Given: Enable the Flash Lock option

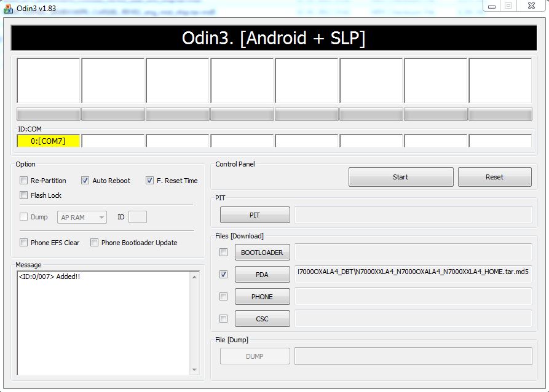Looking at the screenshot, I should [x=24, y=195].
